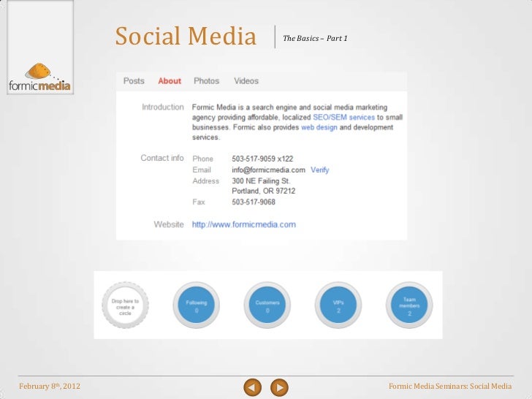Viewport: 532px width, 399px height.
Task: Open the Team members circle
Action: click(x=409, y=305)
